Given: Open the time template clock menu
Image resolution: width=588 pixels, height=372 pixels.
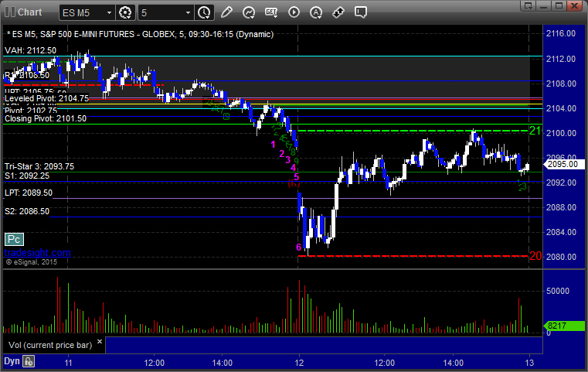Looking at the screenshot, I should 205,12.
